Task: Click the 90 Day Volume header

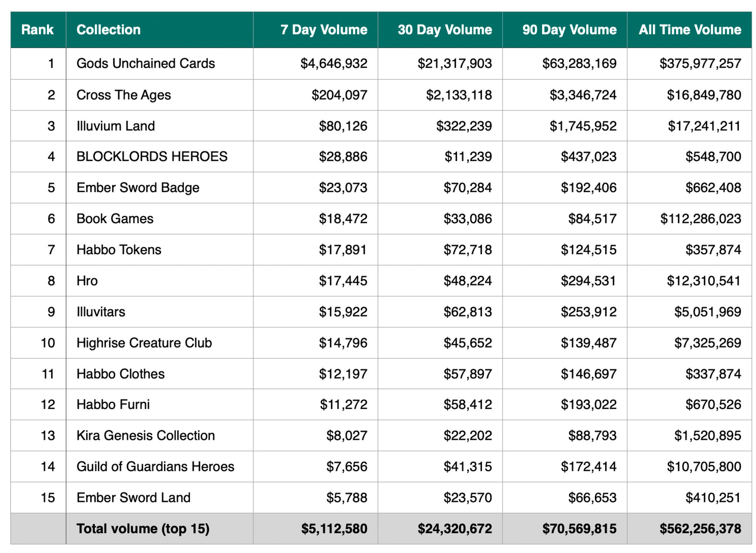Action: pos(569,30)
